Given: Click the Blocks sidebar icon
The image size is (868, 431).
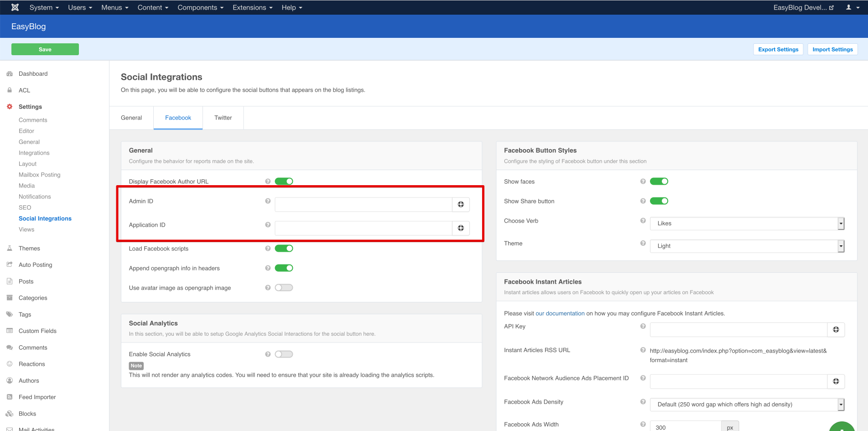Looking at the screenshot, I should point(10,414).
